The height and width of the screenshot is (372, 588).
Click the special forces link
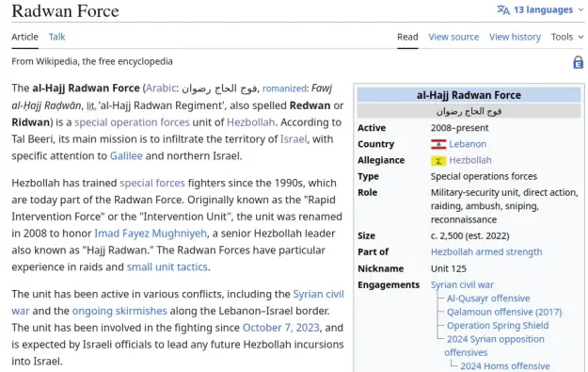pyautogui.click(x=152, y=184)
